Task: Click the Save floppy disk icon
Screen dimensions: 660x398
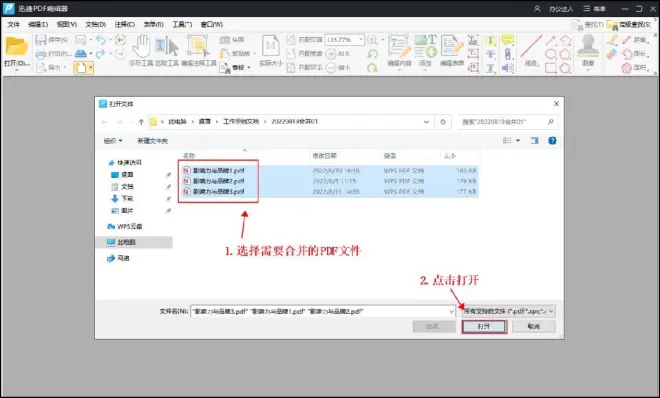Action: [x=40, y=40]
